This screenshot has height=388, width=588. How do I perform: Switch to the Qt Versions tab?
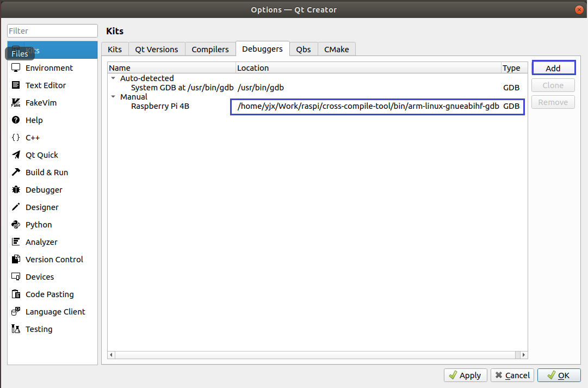[156, 49]
